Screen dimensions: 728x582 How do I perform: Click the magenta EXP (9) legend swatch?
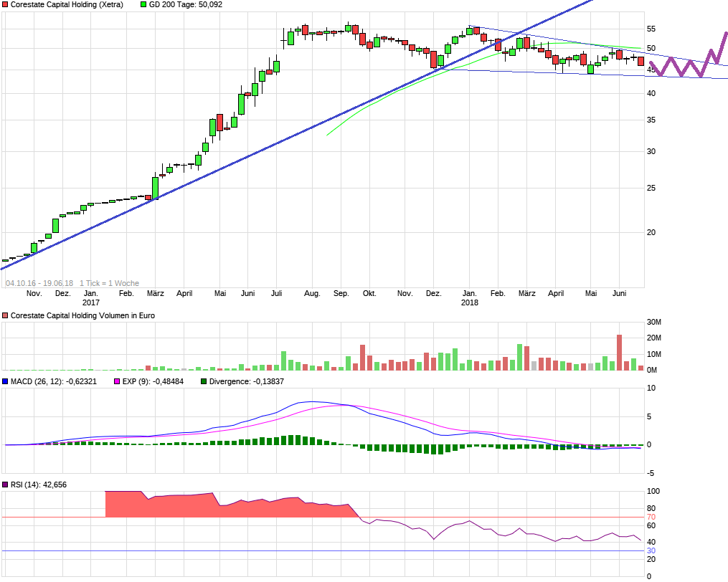point(116,381)
